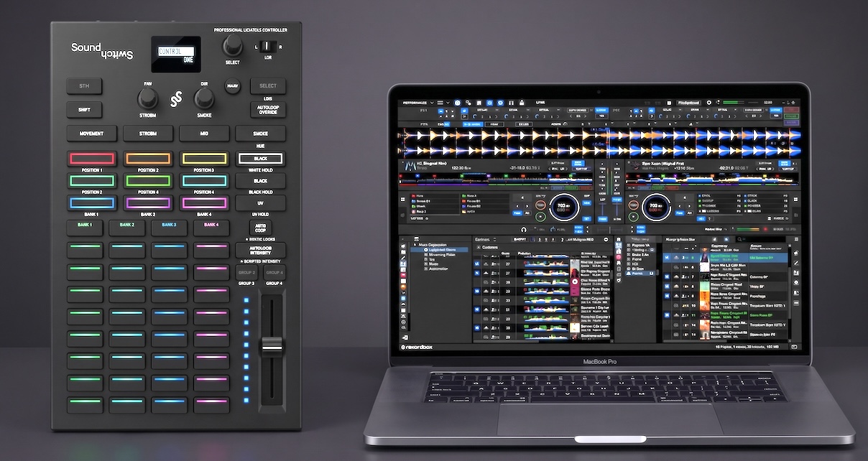Click the right deck jog wheel display
The height and width of the screenshot is (461, 868).
[x=656, y=206]
